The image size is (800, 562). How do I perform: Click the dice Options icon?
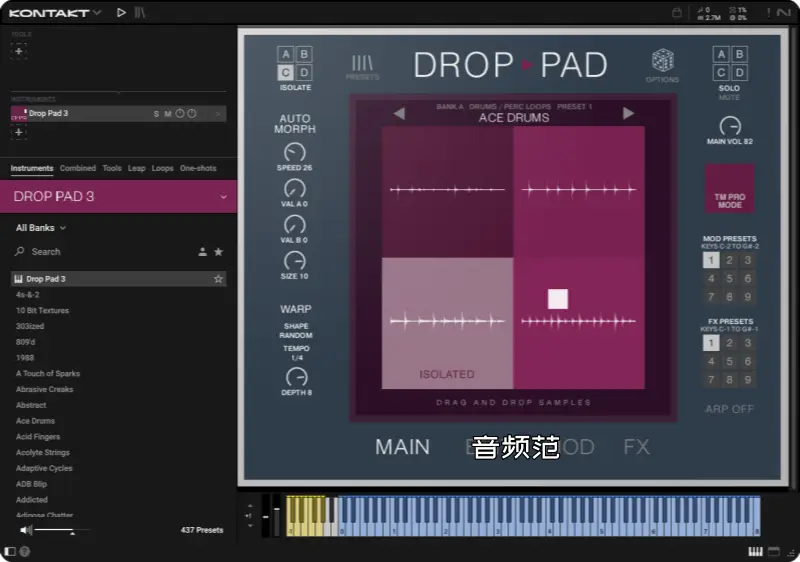662,66
